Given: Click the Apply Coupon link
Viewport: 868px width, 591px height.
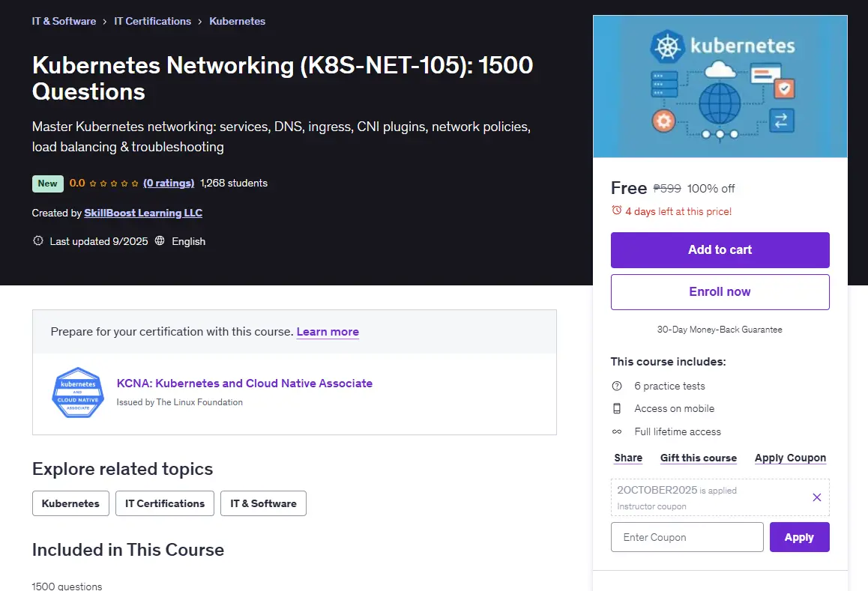Looking at the screenshot, I should [790, 458].
